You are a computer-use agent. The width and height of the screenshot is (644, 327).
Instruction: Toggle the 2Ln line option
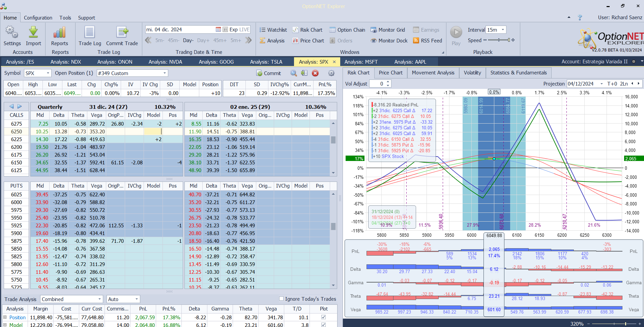point(624,84)
